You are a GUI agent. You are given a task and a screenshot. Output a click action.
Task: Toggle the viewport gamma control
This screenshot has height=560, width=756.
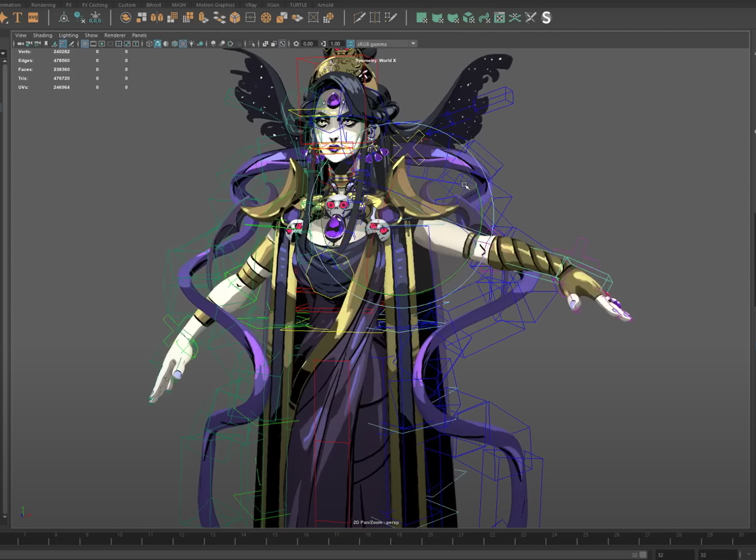324,44
